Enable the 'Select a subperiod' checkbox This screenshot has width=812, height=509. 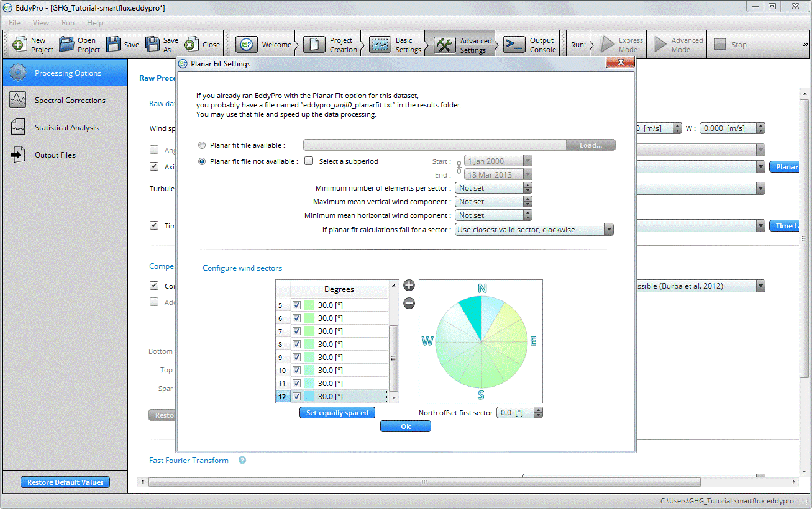pyautogui.click(x=309, y=161)
